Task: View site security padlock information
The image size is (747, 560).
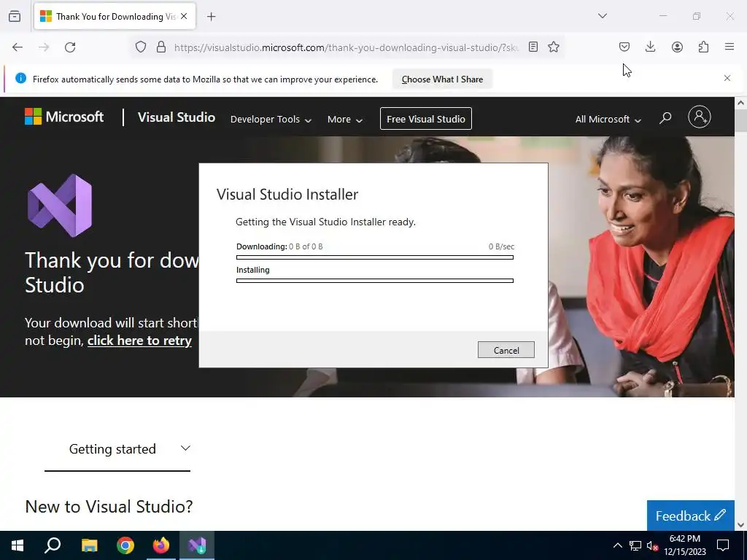Action: point(161,47)
